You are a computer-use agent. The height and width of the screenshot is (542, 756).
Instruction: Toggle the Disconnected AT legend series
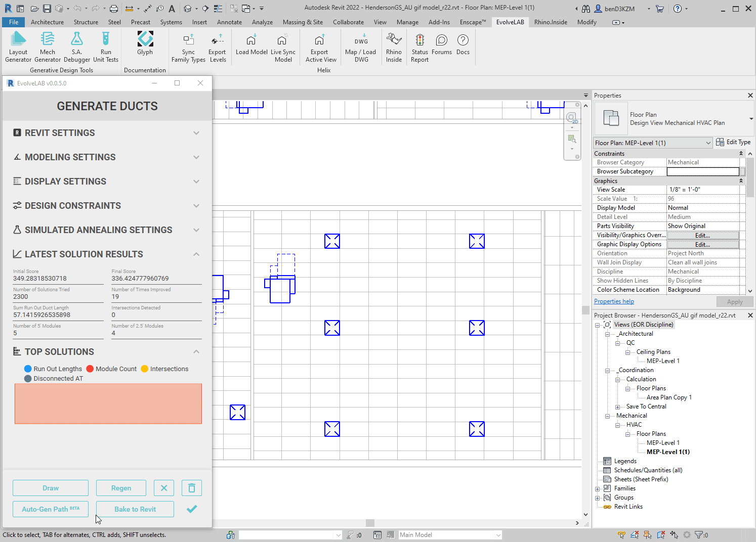pyautogui.click(x=54, y=378)
